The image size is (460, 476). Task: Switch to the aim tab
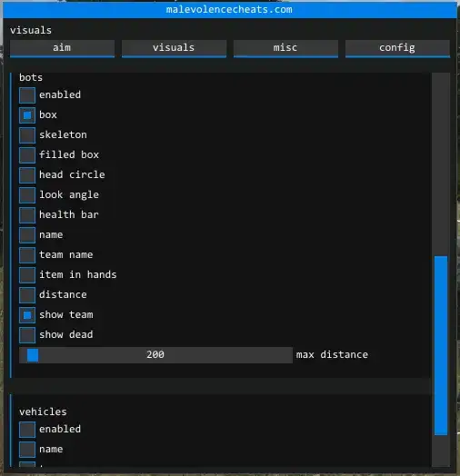(63, 48)
